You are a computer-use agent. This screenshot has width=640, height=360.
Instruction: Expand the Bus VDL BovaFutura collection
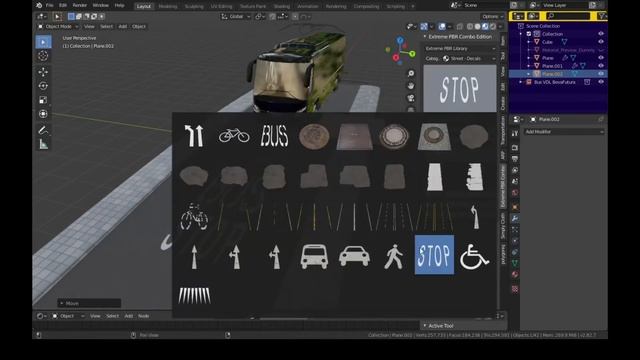(x=521, y=82)
